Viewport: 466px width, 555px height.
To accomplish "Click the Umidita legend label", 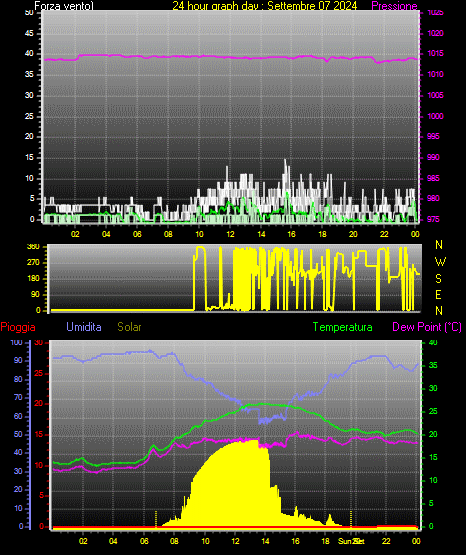I will [84, 327].
